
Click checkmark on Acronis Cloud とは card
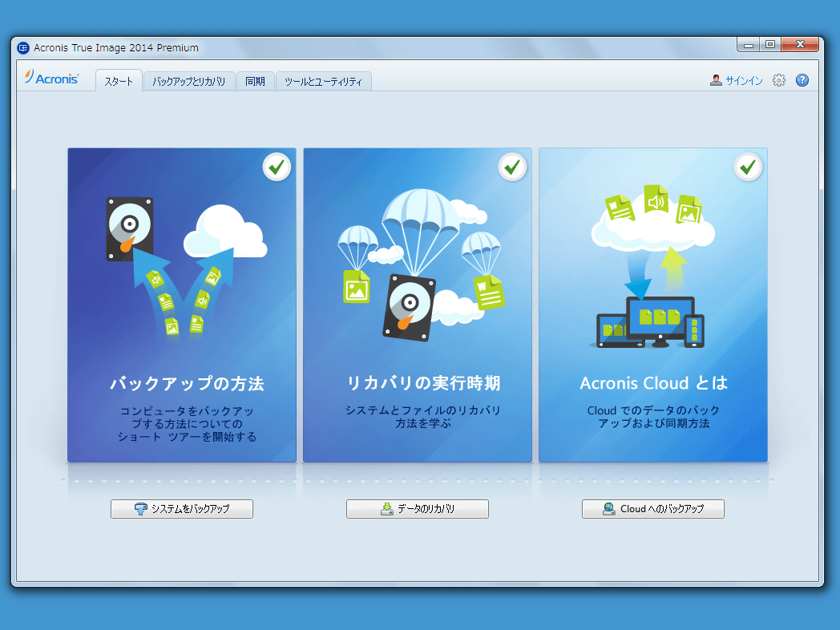pos(748,168)
